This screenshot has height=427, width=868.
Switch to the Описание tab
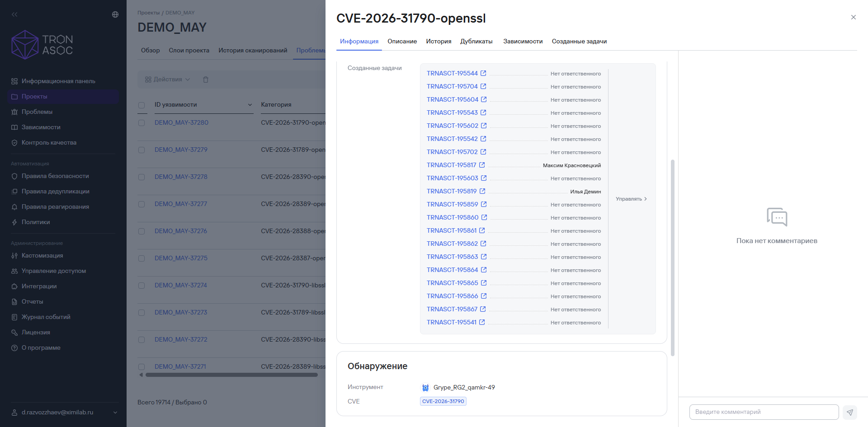point(402,41)
